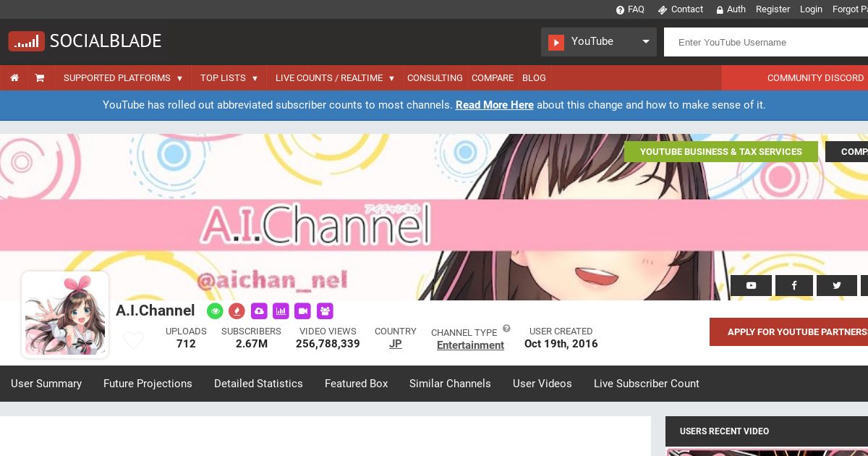This screenshot has width=868, height=456.
Task: Open the channel's YouTube page icon button
Action: pos(751,285)
